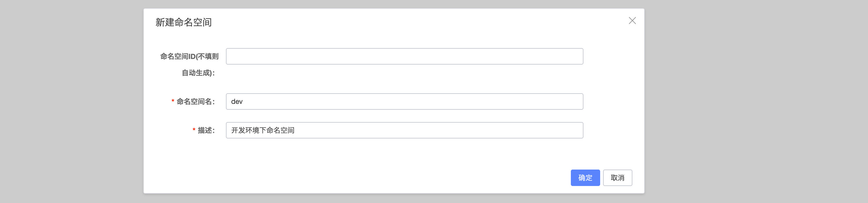Click the gray overlay left of dialog

pos(72,101)
